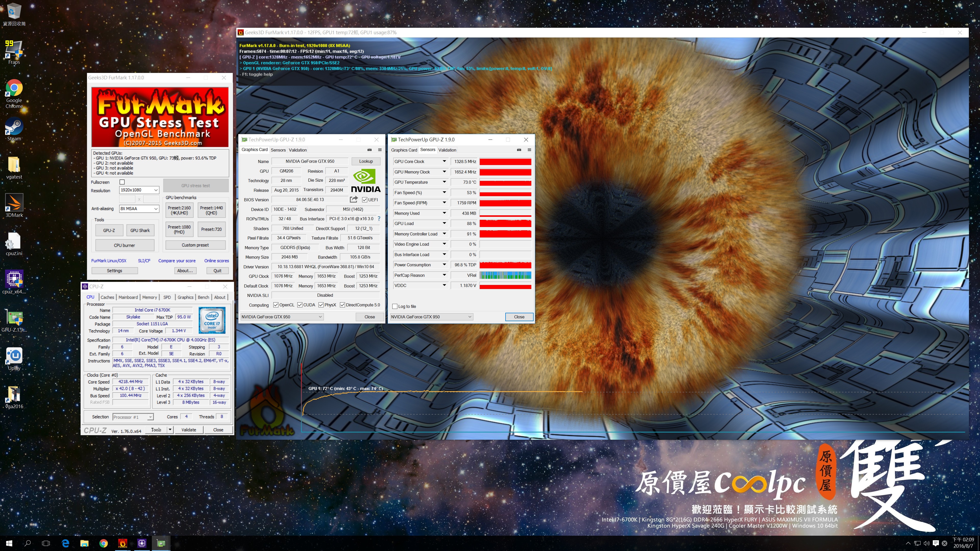Open the Sensors tab in the GPU-Z Graphics Card window
This screenshot has height=551, width=980.
pyautogui.click(x=278, y=150)
